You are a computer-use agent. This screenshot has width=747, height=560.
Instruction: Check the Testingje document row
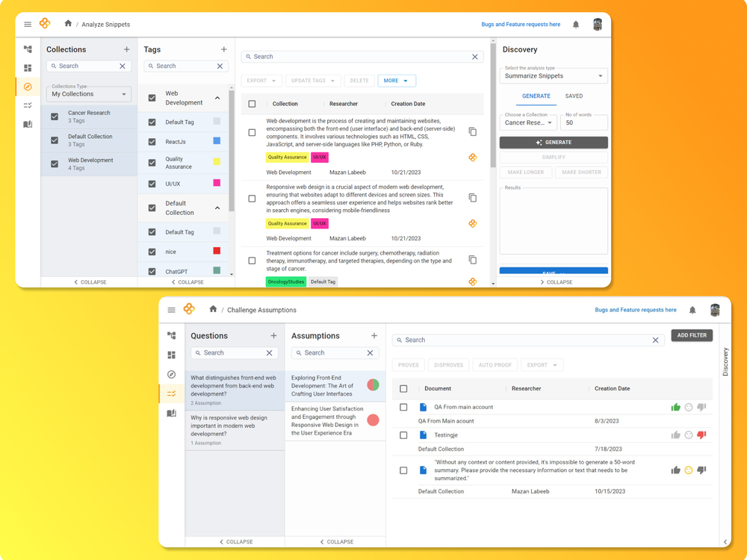pos(403,435)
